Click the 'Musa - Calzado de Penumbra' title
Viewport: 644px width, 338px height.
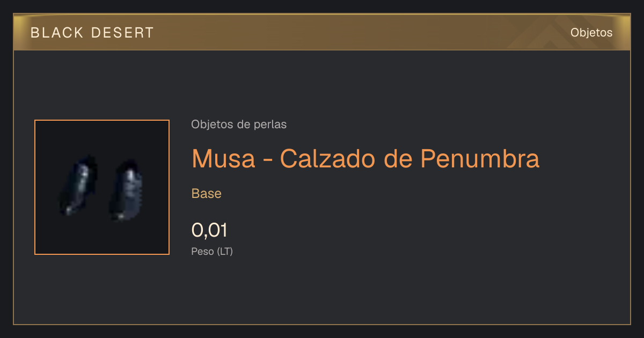pos(365,158)
